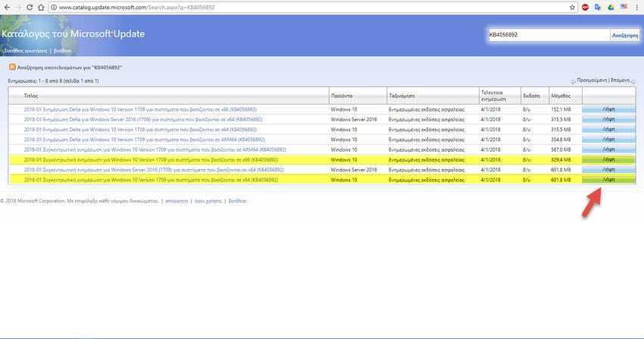Click the RSS feed icon beside search results
Viewport: 644px width, 339px height.
[x=12, y=67]
